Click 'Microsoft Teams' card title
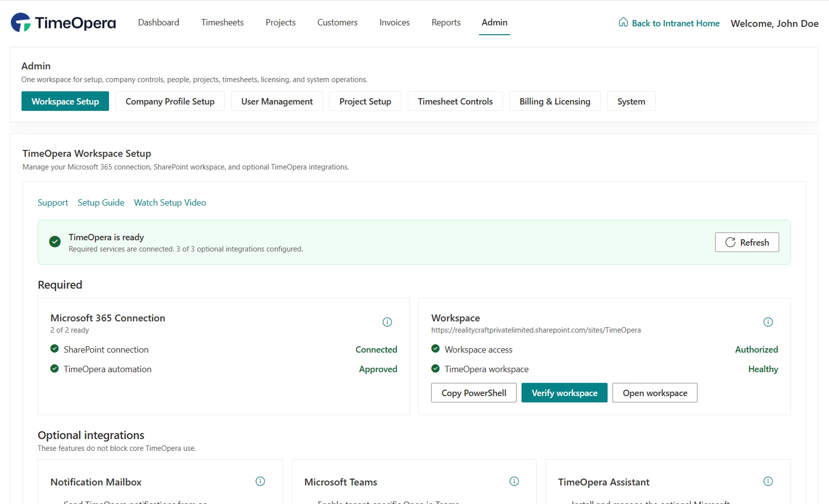The height and width of the screenshot is (504, 829). point(341,482)
